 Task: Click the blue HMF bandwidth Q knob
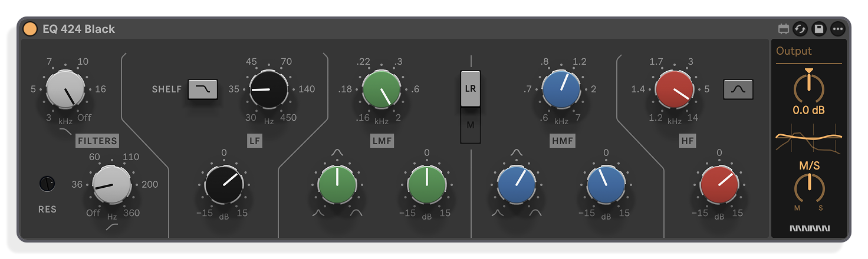tap(517, 184)
